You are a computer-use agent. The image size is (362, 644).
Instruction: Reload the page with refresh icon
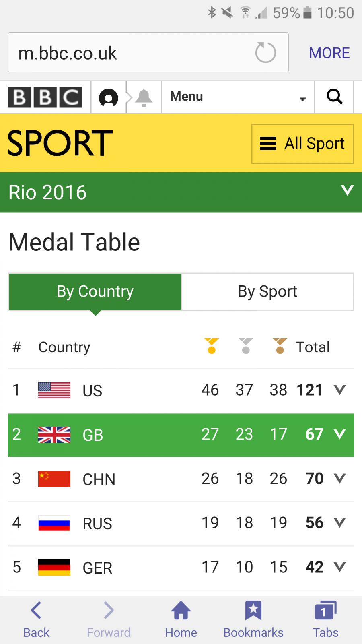[x=265, y=53]
